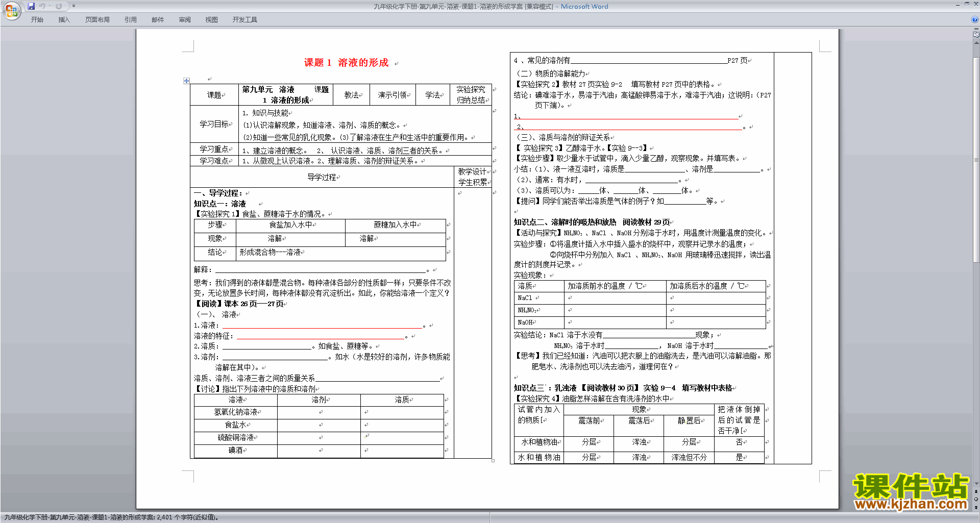Click the NH₄NO₃ row in temperature table
Screen dimensions: 980x523
click(x=640, y=310)
